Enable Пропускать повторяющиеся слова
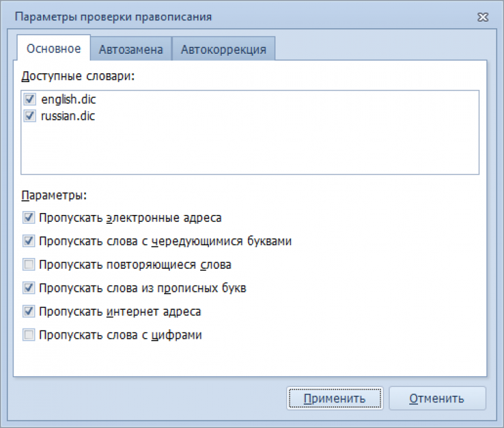This screenshot has width=504, height=428. [29, 265]
